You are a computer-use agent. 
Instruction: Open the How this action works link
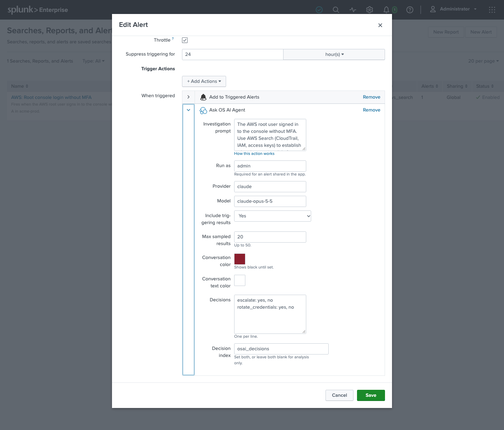coord(254,154)
